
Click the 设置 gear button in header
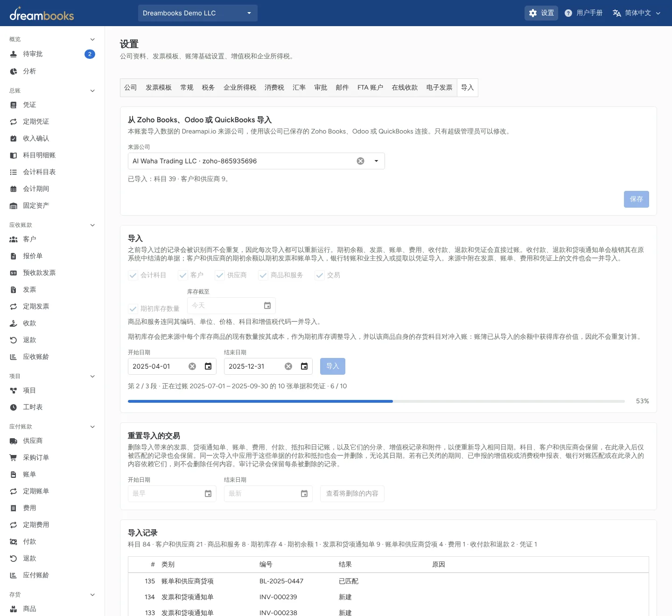(x=541, y=13)
